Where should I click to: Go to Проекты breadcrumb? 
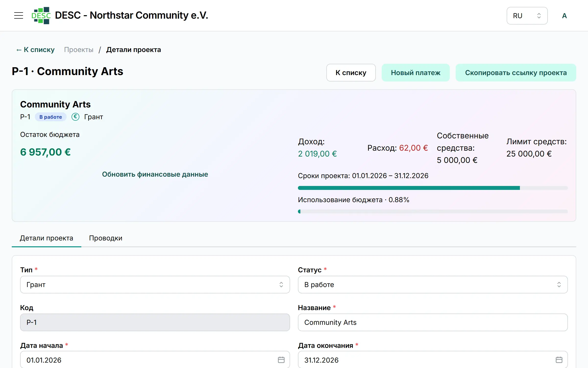[x=79, y=50]
